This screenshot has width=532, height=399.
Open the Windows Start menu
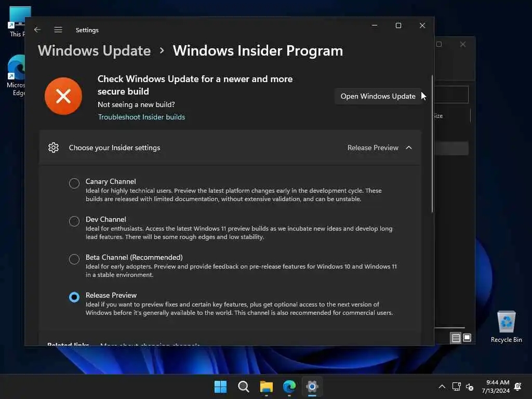click(220, 387)
